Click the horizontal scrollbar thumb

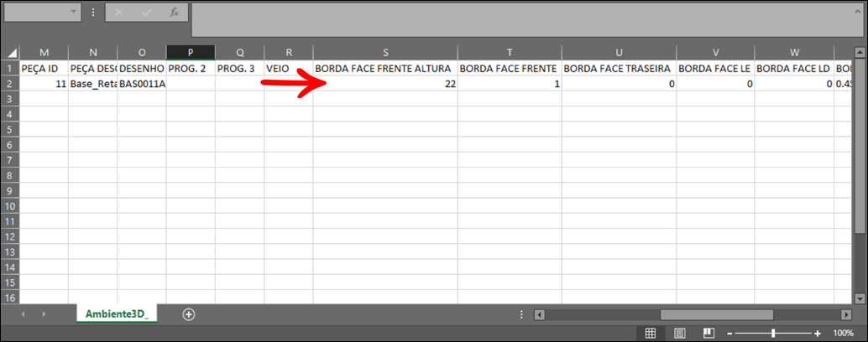[716, 314]
